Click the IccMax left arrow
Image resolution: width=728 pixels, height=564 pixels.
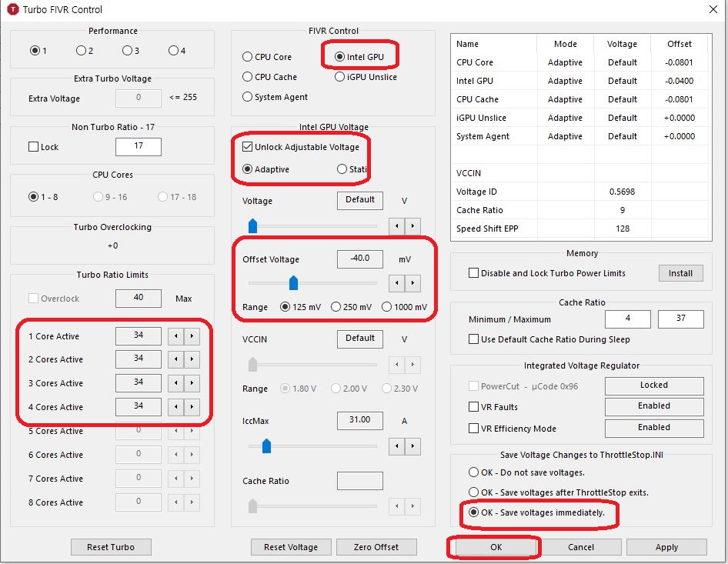point(396,446)
